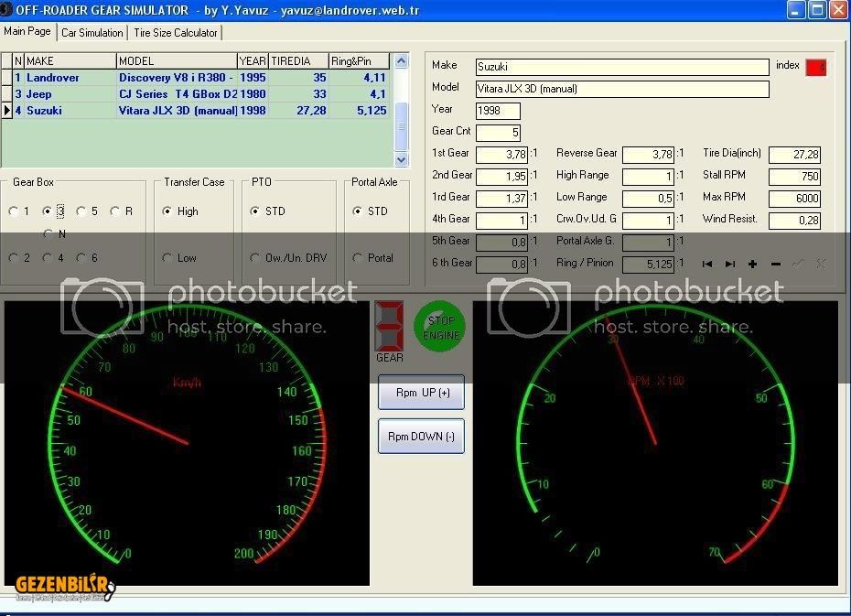Edit the Stall RPM field
Image resolution: width=851 pixels, height=616 pixels.
(794, 177)
